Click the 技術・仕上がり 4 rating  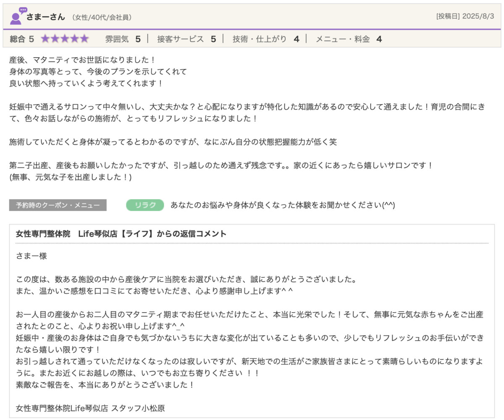click(x=266, y=39)
